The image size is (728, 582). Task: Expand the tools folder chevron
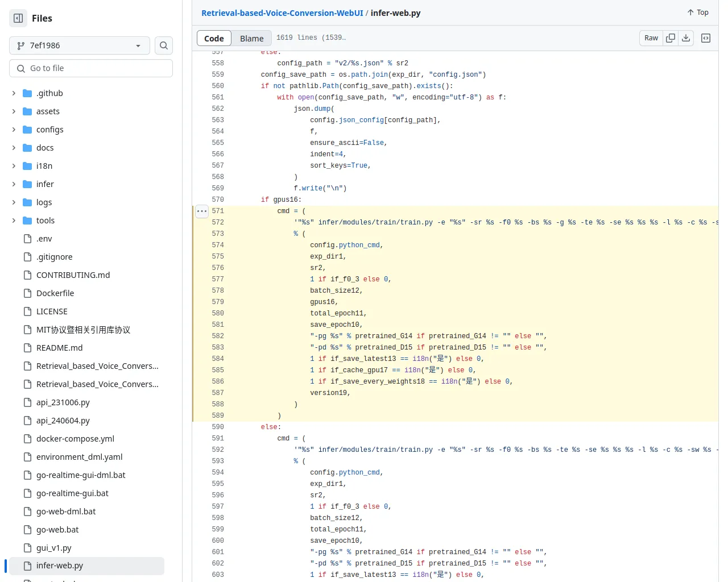point(14,221)
